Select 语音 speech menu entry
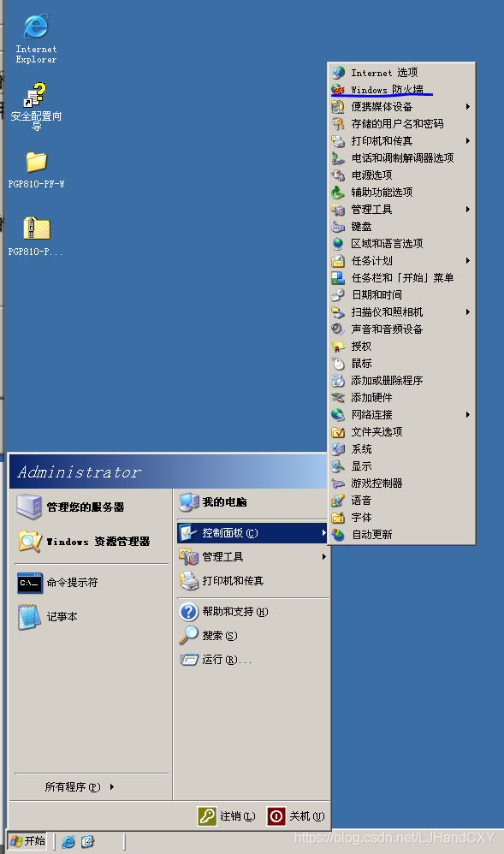Image resolution: width=504 pixels, height=854 pixels. (x=402, y=500)
